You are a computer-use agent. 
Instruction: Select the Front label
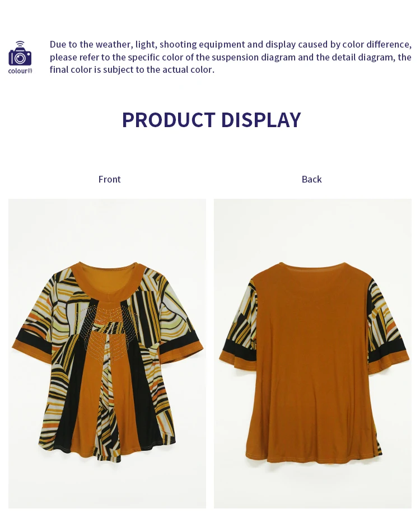point(109,179)
